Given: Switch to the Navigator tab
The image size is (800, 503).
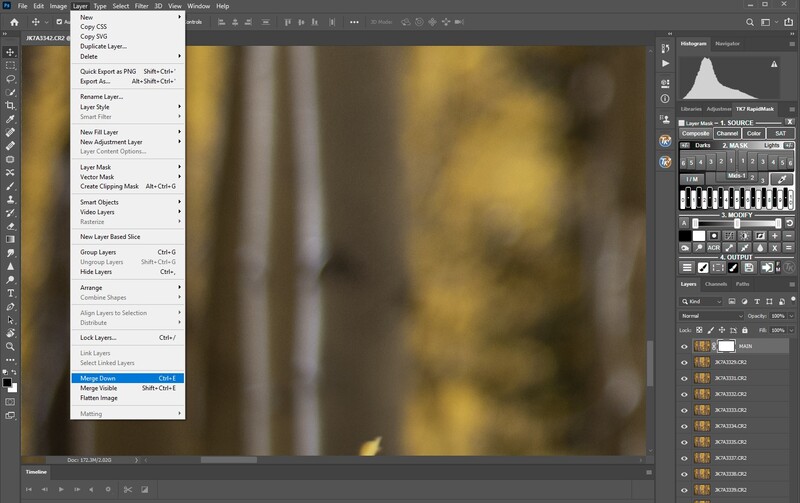Looking at the screenshot, I should (727, 44).
